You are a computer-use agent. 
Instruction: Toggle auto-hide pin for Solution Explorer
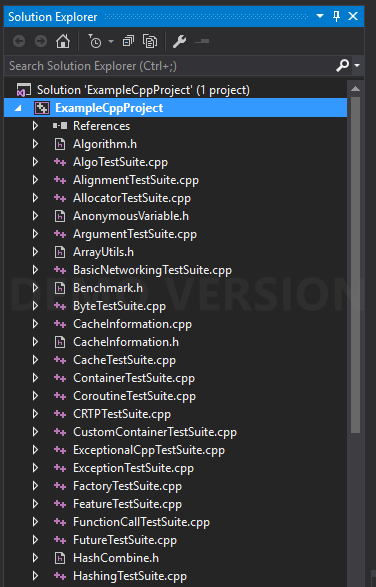tap(336, 16)
